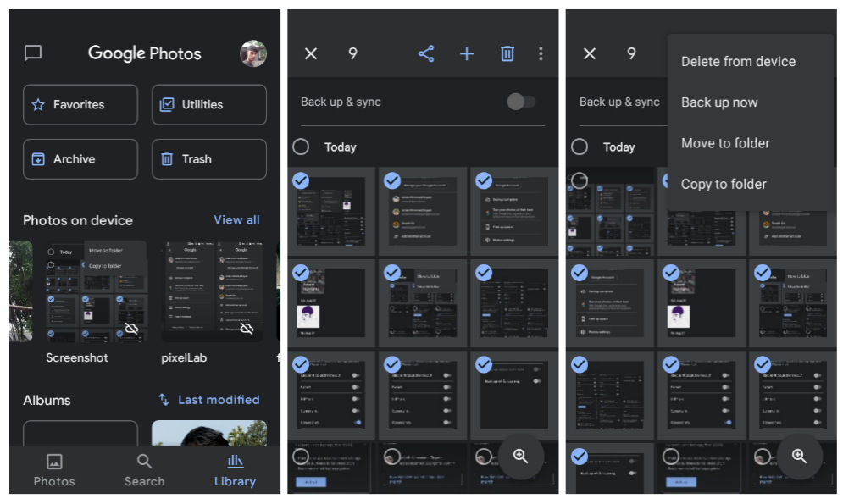Tap the plus add-to icon in the selection toolbar
Viewport: 843px width, 504px height.
[467, 53]
